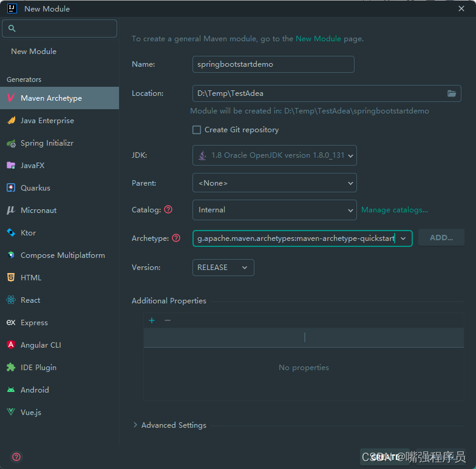Open the JDK version dropdown

click(x=274, y=155)
